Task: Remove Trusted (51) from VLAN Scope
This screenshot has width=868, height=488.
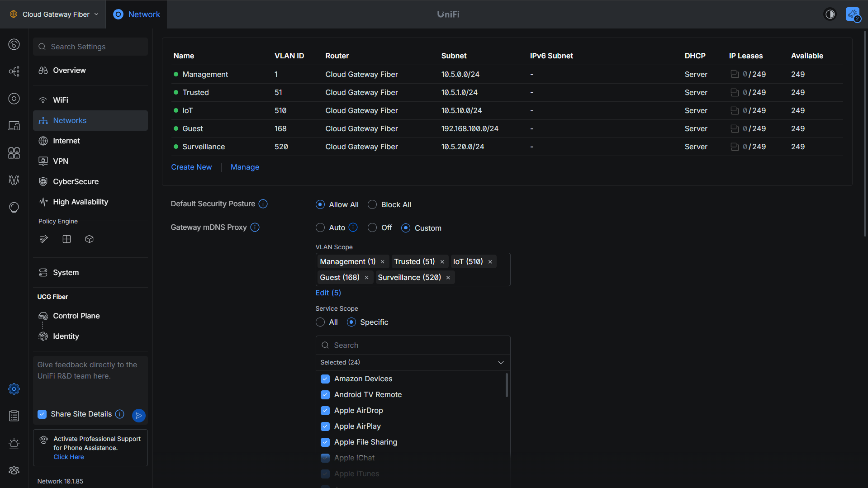Action: 442,262
